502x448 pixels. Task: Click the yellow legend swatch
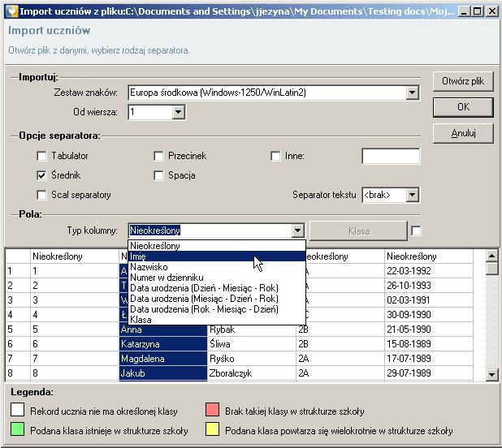pyautogui.click(x=212, y=429)
